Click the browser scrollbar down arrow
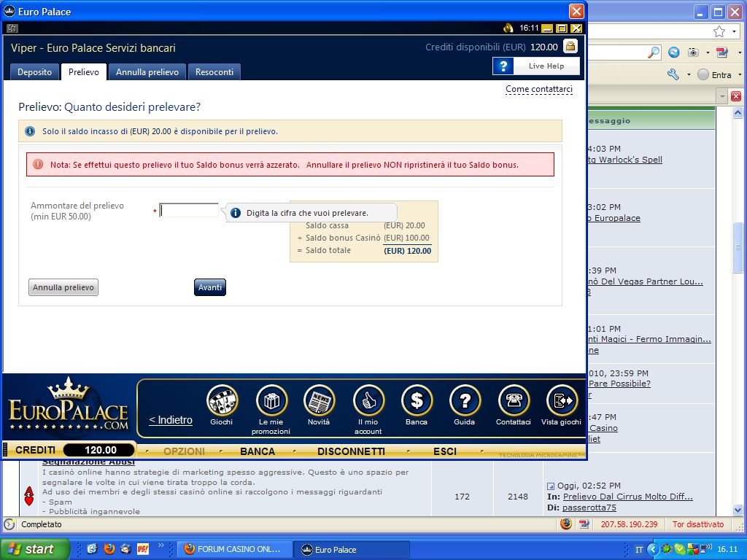This screenshot has width=747, height=560. click(x=738, y=510)
